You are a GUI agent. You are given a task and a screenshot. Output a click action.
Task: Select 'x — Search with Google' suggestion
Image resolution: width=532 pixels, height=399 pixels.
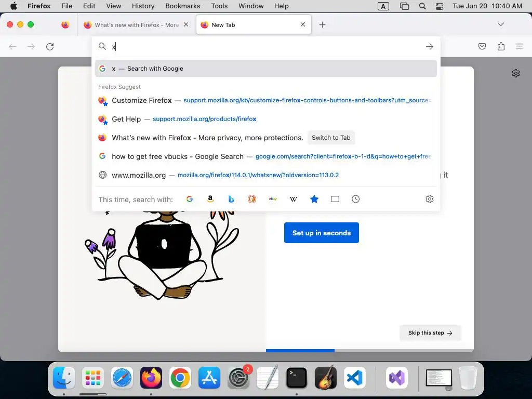pos(266,69)
